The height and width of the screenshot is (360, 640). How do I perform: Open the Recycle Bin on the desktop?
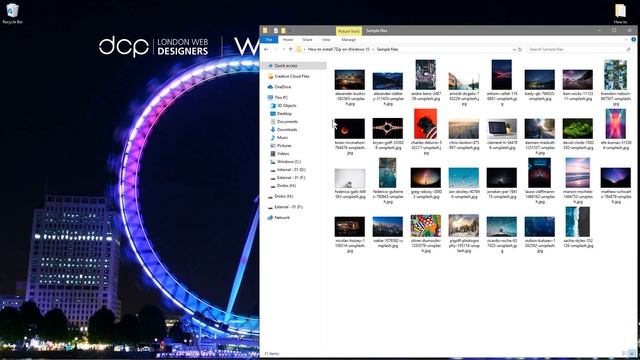click(x=12, y=13)
